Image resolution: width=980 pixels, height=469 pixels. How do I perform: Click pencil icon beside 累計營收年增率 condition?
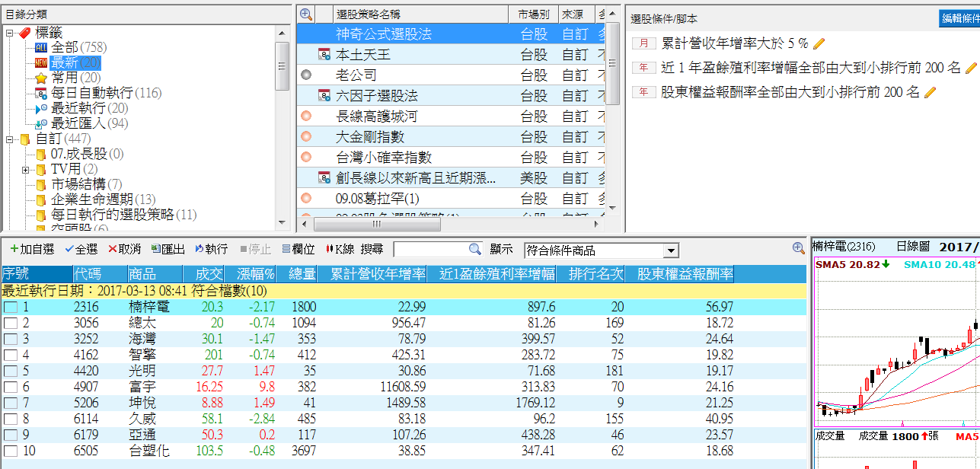pos(819,44)
